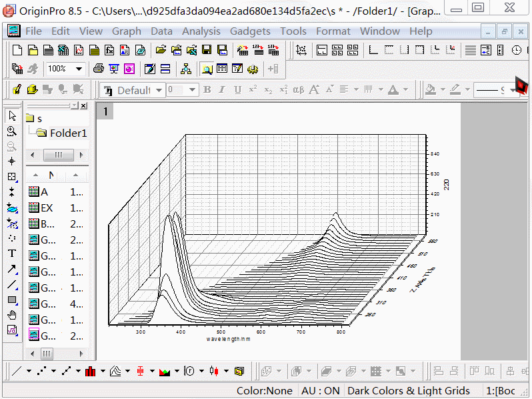Toggle italic text formatting
Image resolution: width=532 pixels, height=399 pixels.
coord(222,90)
